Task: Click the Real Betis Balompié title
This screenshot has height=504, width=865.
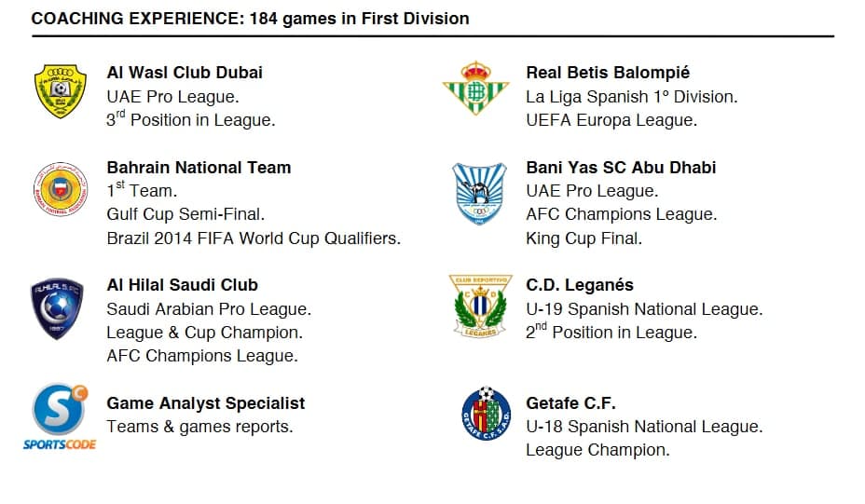Action: pyautogui.click(x=608, y=73)
